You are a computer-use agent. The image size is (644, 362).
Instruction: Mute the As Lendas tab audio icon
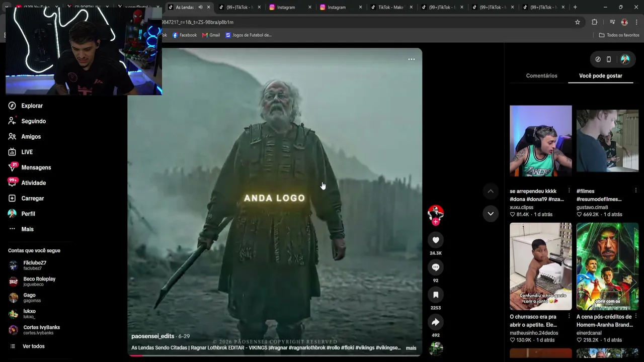200,7
